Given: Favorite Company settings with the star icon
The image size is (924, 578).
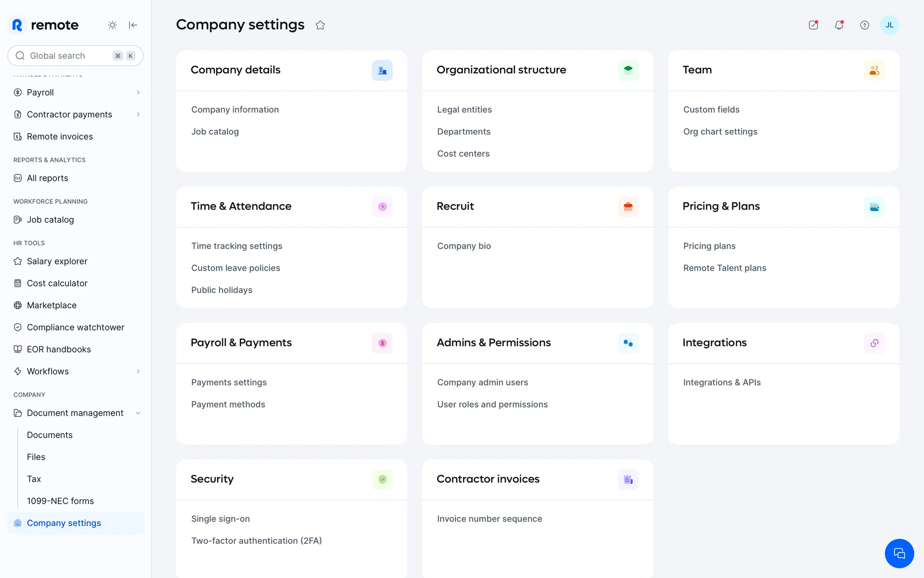Looking at the screenshot, I should click(x=320, y=25).
